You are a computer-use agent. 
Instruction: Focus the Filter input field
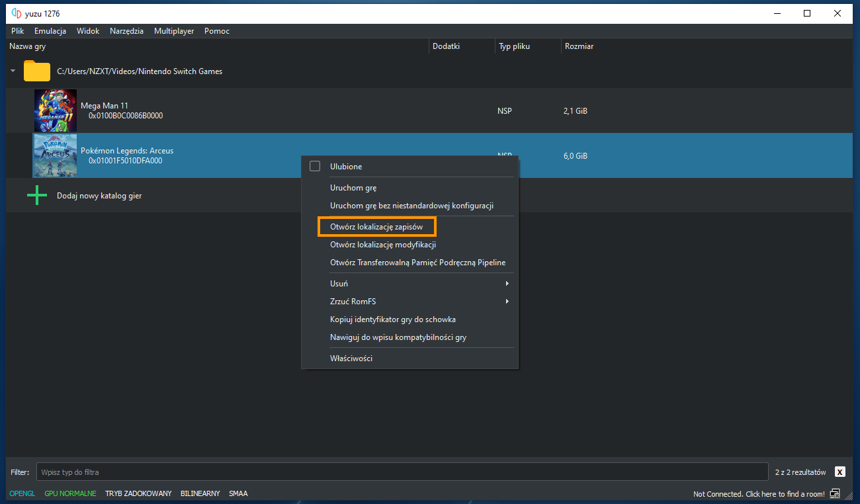click(402, 472)
